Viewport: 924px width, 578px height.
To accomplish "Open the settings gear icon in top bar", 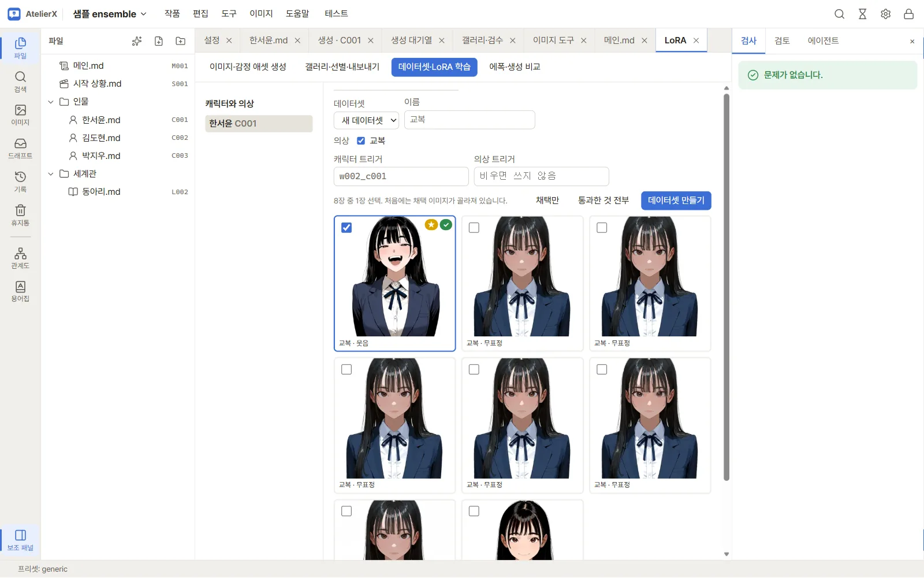I will pos(885,14).
